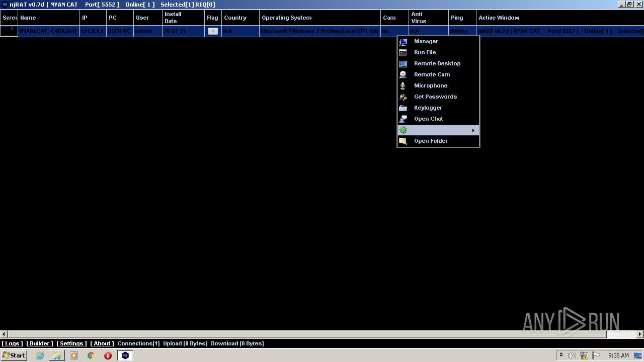Screen dimensions: 644x362
Task: Choose Run File in the context menu
Action: (425, 53)
